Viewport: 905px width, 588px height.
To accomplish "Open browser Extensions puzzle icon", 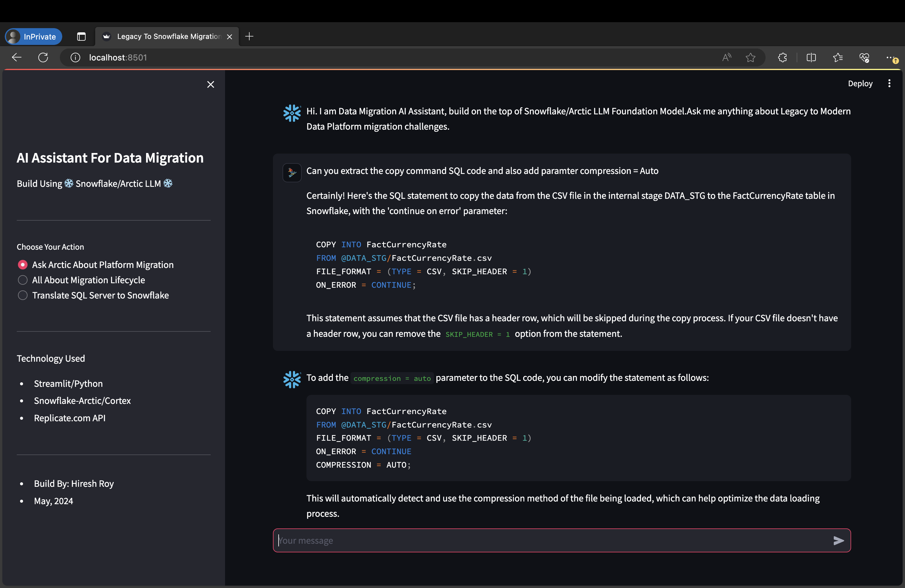I will (x=782, y=57).
